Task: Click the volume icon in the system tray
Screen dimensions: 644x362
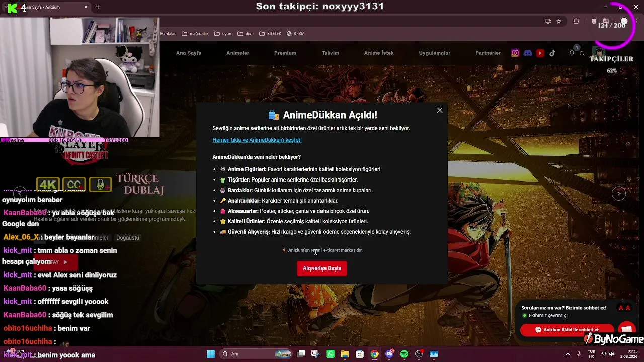Action: [x=613, y=354]
